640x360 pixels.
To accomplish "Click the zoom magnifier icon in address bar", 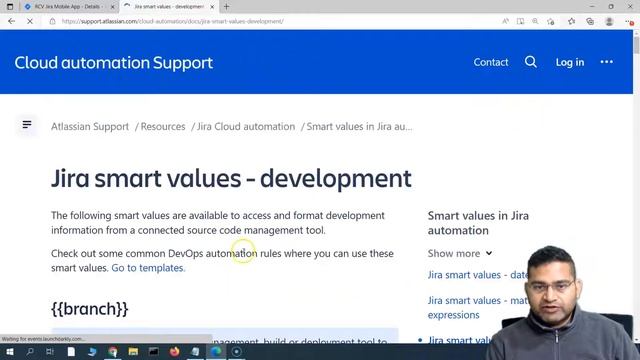I will click(x=535, y=21).
